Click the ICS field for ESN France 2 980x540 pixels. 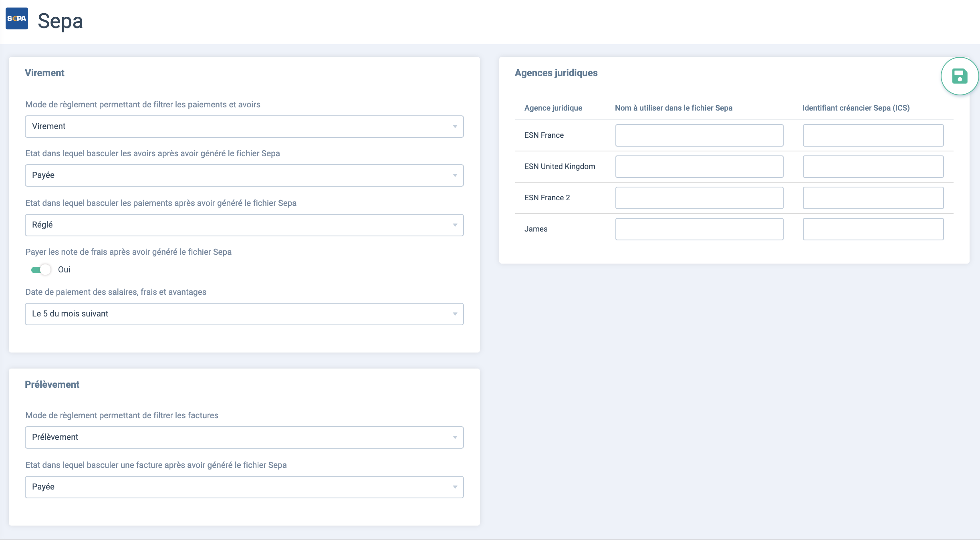[x=873, y=198]
